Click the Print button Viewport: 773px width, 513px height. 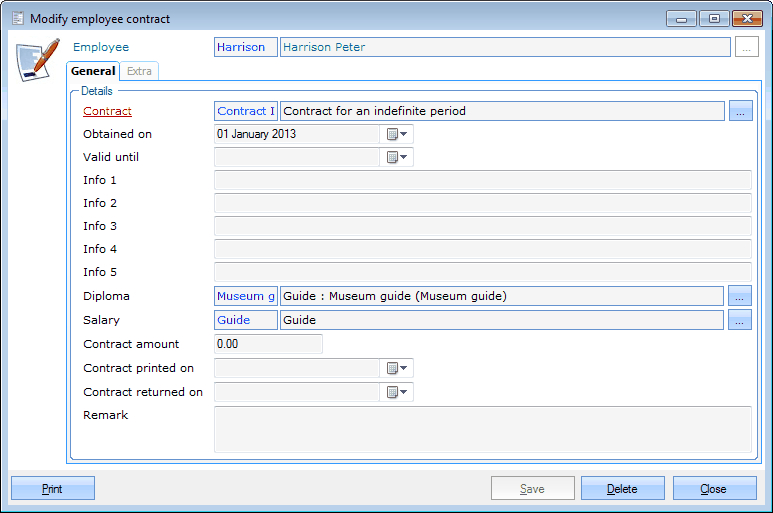click(53, 489)
